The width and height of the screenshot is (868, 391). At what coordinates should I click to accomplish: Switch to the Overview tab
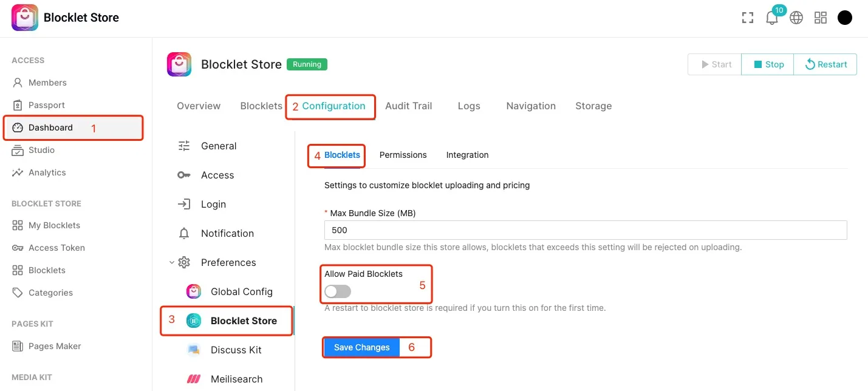(199, 106)
